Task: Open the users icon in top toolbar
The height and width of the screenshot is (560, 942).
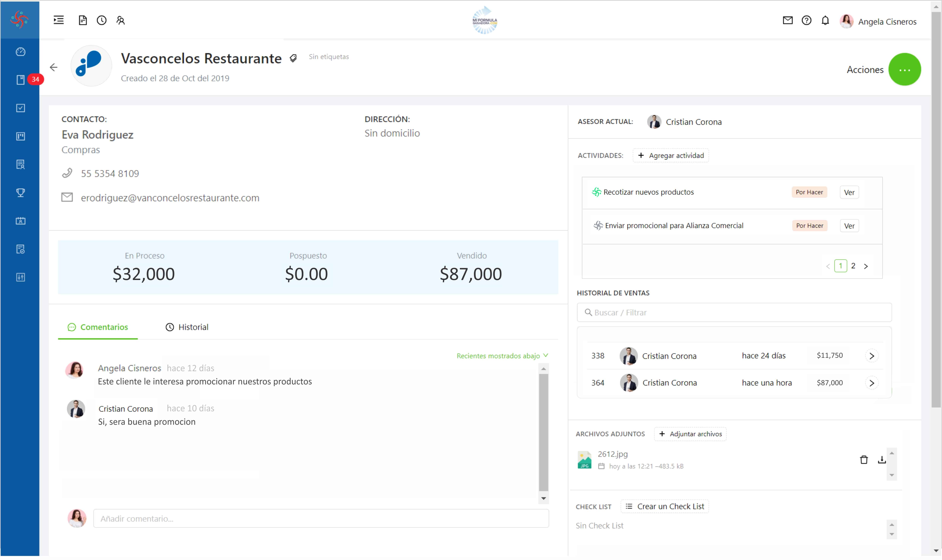Action: pos(120,20)
